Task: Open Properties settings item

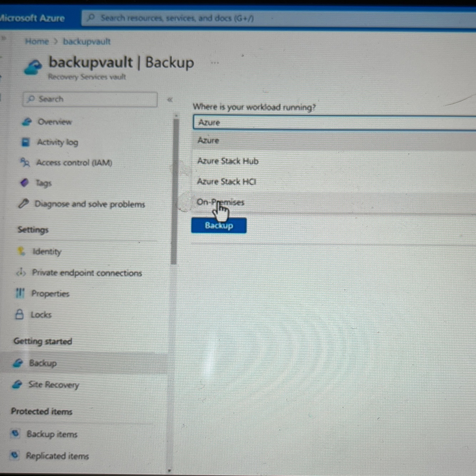Action: [50, 294]
